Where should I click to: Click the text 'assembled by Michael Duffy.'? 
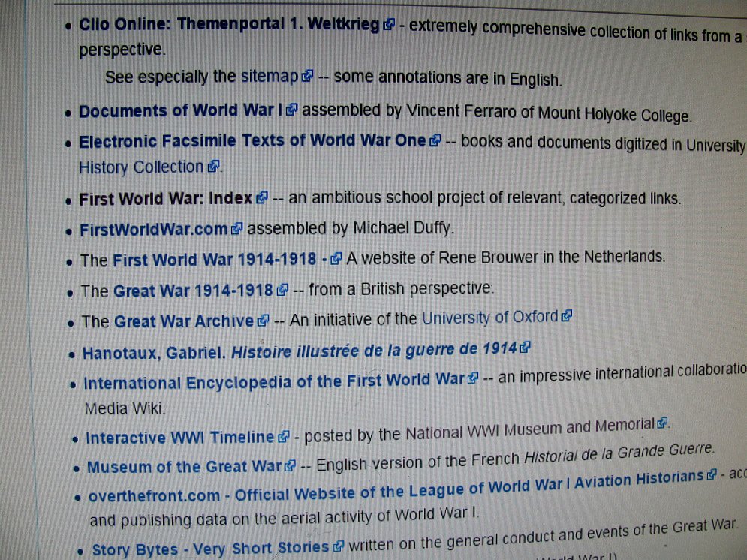(x=351, y=228)
